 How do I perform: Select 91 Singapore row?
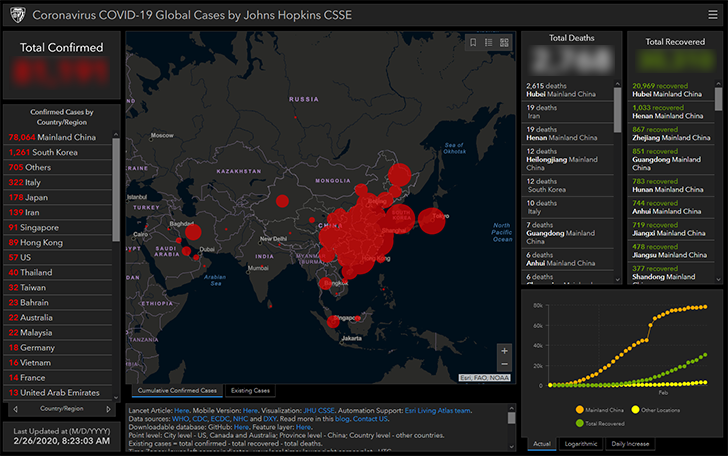58,228
